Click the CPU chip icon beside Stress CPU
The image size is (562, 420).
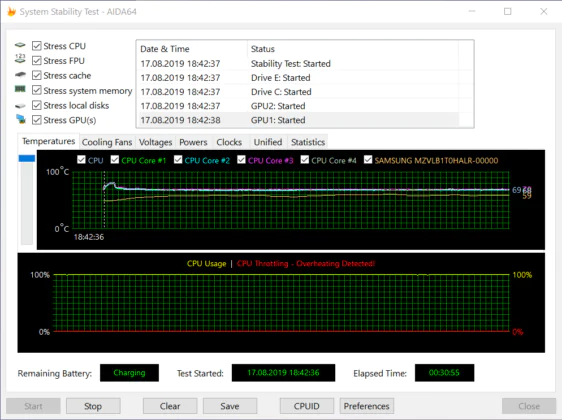coord(20,45)
